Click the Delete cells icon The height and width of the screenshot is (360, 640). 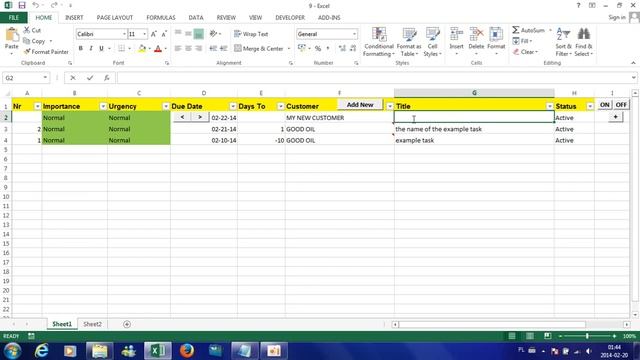476,35
